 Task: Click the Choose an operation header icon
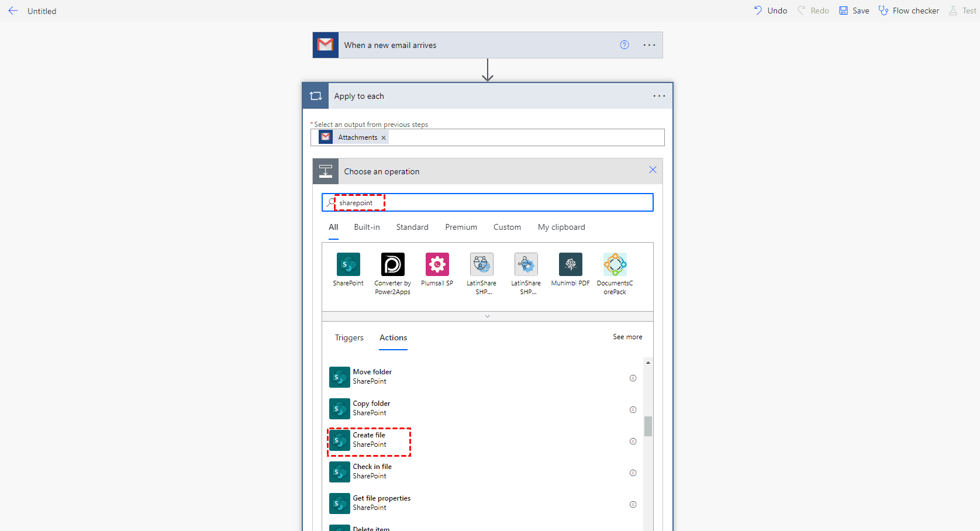click(326, 171)
